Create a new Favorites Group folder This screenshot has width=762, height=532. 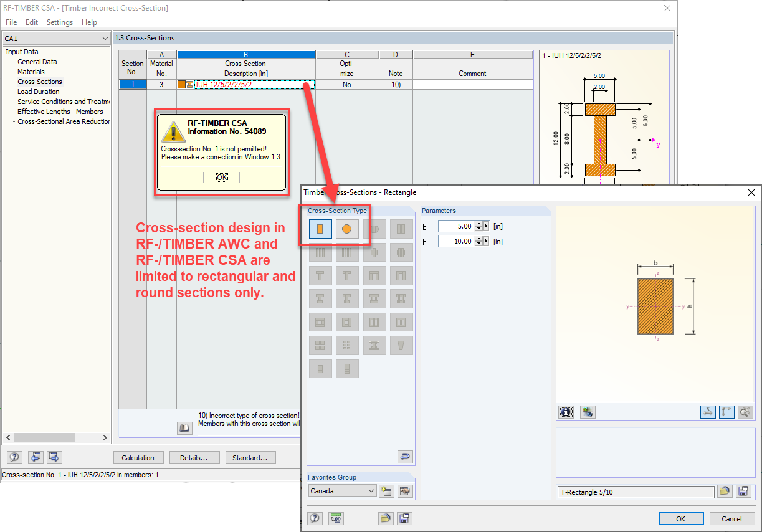click(x=386, y=491)
